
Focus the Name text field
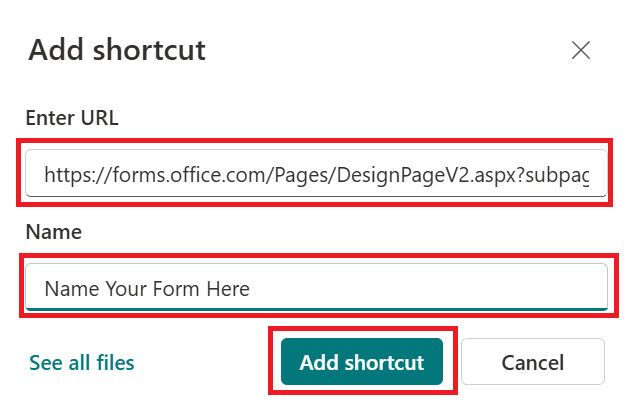click(x=316, y=288)
